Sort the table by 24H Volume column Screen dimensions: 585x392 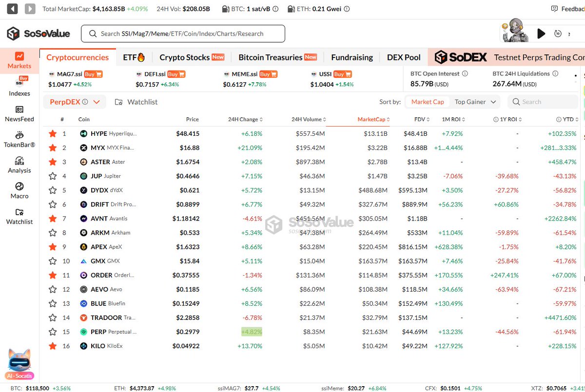point(309,119)
